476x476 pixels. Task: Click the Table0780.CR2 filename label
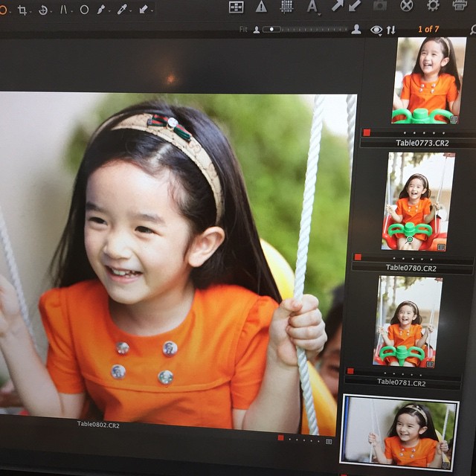click(411, 268)
